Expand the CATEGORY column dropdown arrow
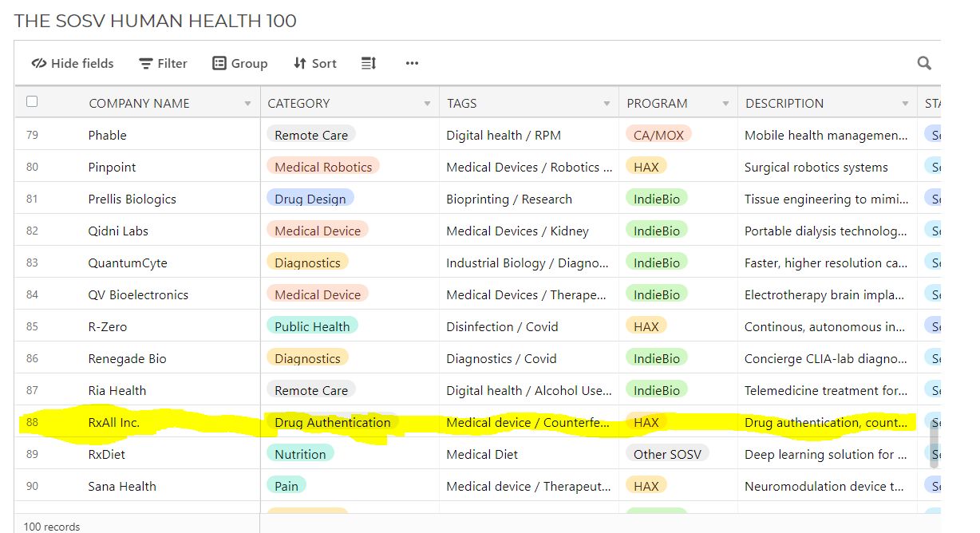The image size is (980, 533). [426, 104]
